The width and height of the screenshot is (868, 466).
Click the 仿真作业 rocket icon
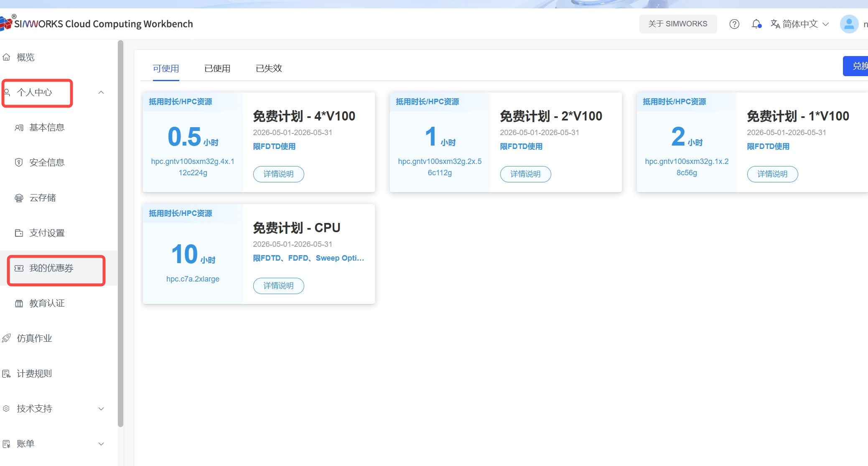6,338
